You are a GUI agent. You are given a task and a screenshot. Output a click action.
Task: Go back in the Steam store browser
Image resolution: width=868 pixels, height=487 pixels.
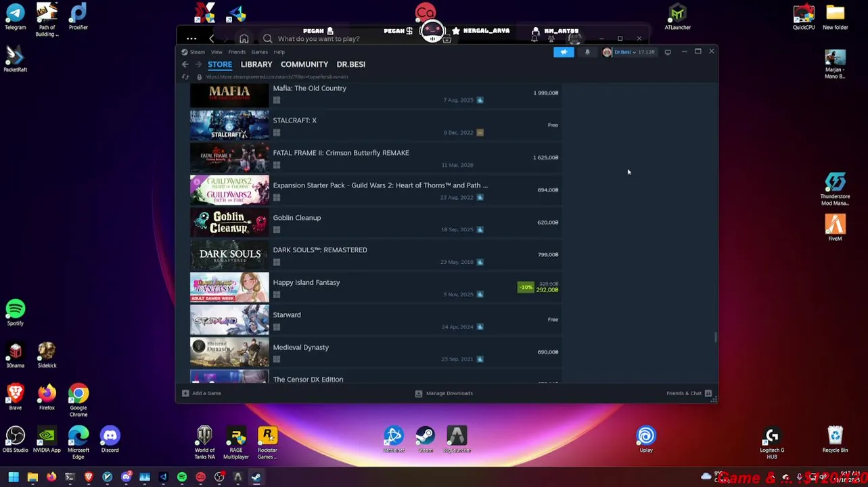point(185,64)
